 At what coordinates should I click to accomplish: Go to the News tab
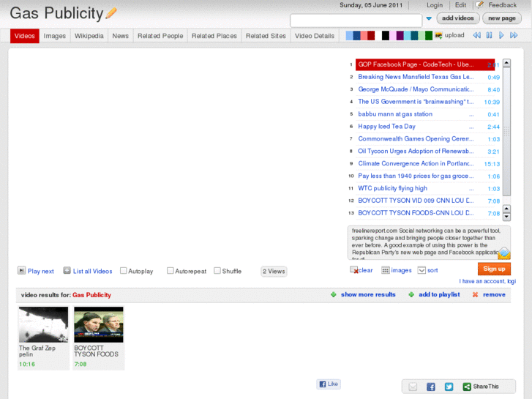(121, 36)
